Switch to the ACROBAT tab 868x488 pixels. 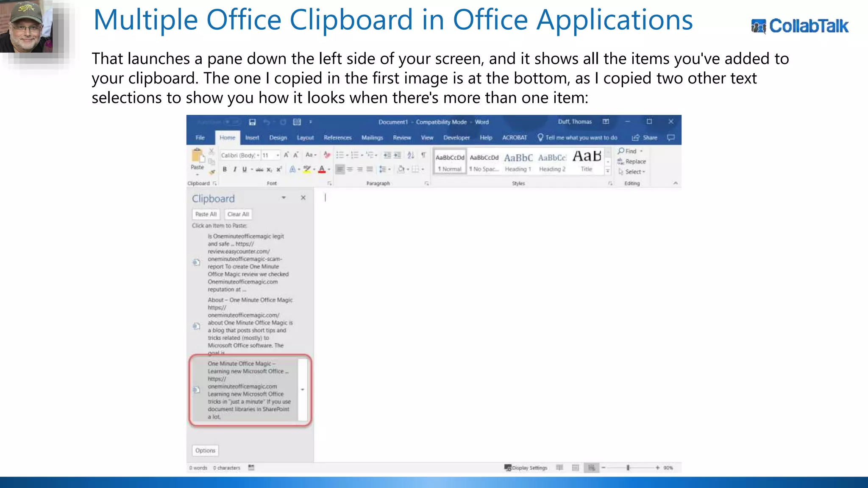click(515, 138)
